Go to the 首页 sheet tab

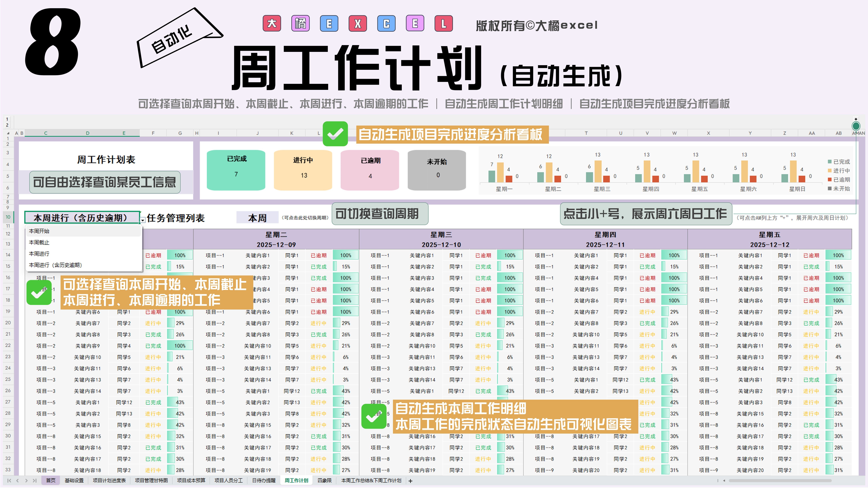(x=51, y=481)
